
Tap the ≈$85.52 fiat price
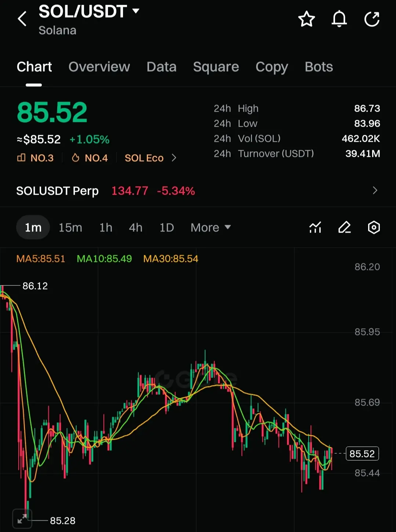pyautogui.click(x=39, y=140)
